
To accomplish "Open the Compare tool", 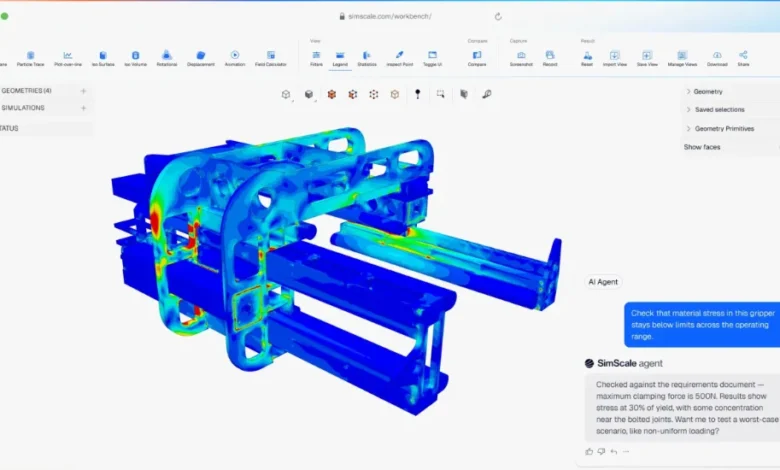I will (477, 58).
